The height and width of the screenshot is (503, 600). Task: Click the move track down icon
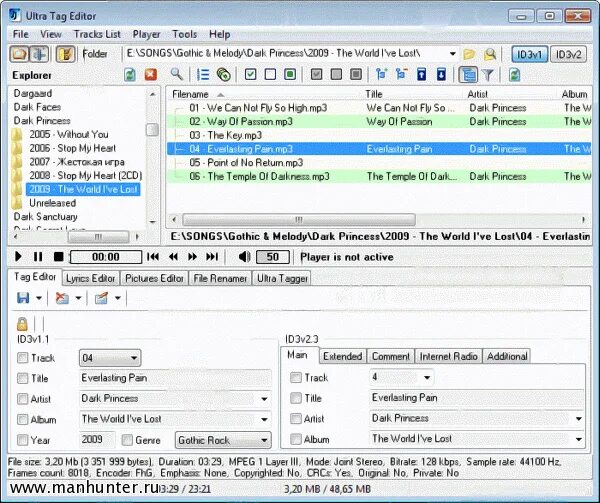coord(441,74)
